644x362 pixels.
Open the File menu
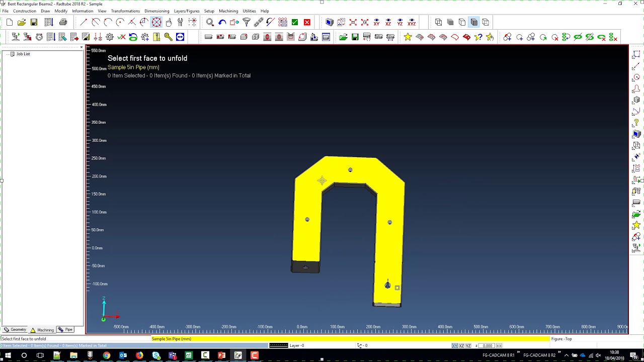[5, 11]
